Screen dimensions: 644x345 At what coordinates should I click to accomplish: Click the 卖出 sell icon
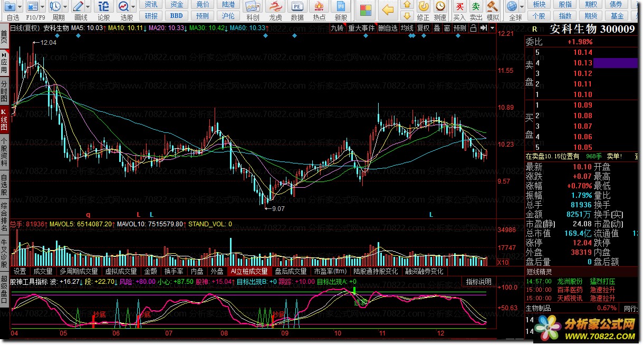(x=476, y=6)
